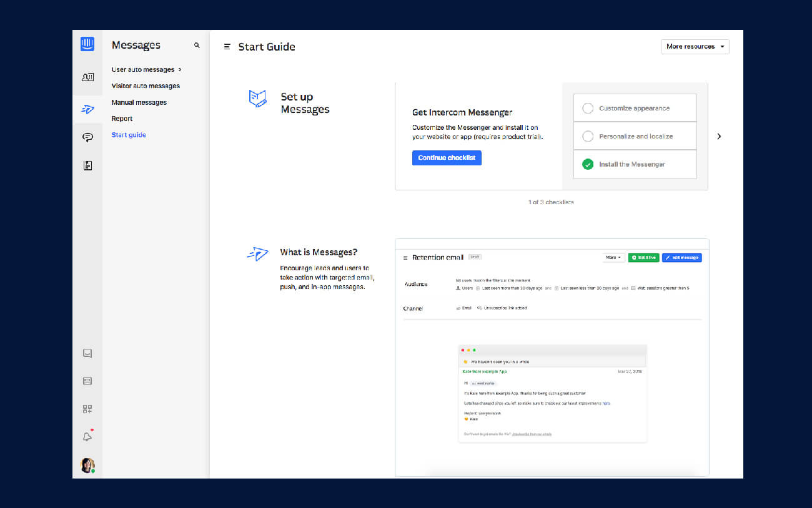Select the Messages paper plane sidebar icon

[87, 109]
